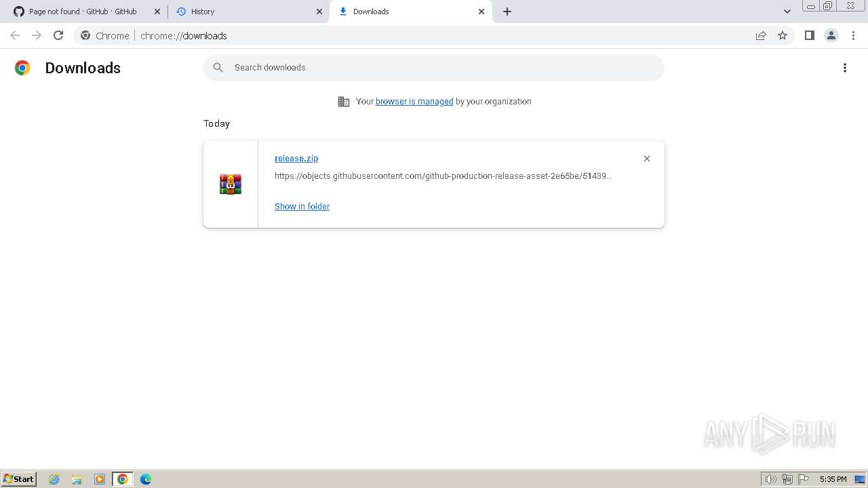
Task: Switch to Page not found GitHub tab
Action: click(x=85, y=12)
